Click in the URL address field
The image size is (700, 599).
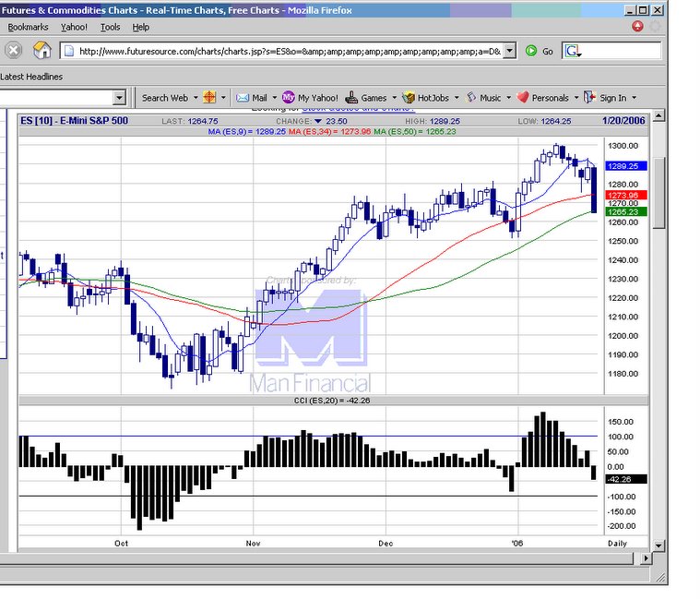[290, 52]
